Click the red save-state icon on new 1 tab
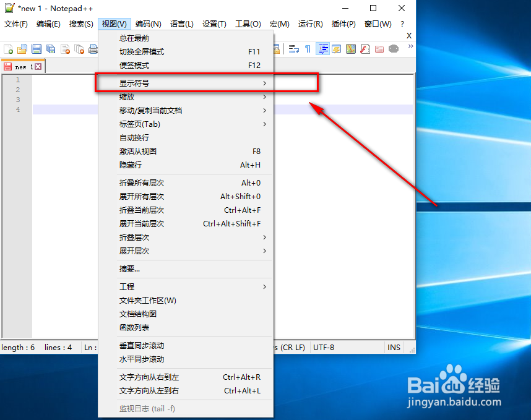This screenshot has height=420, width=531. [8, 66]
